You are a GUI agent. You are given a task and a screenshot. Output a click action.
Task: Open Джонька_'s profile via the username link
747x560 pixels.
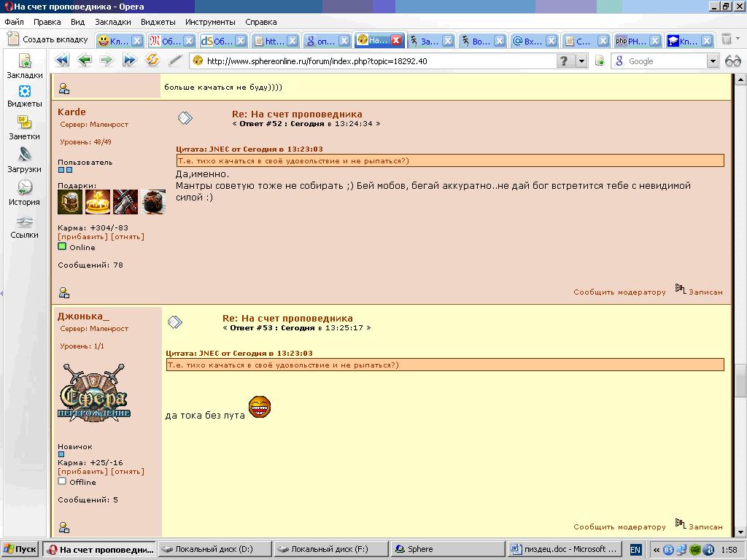[x=83, y=316]
